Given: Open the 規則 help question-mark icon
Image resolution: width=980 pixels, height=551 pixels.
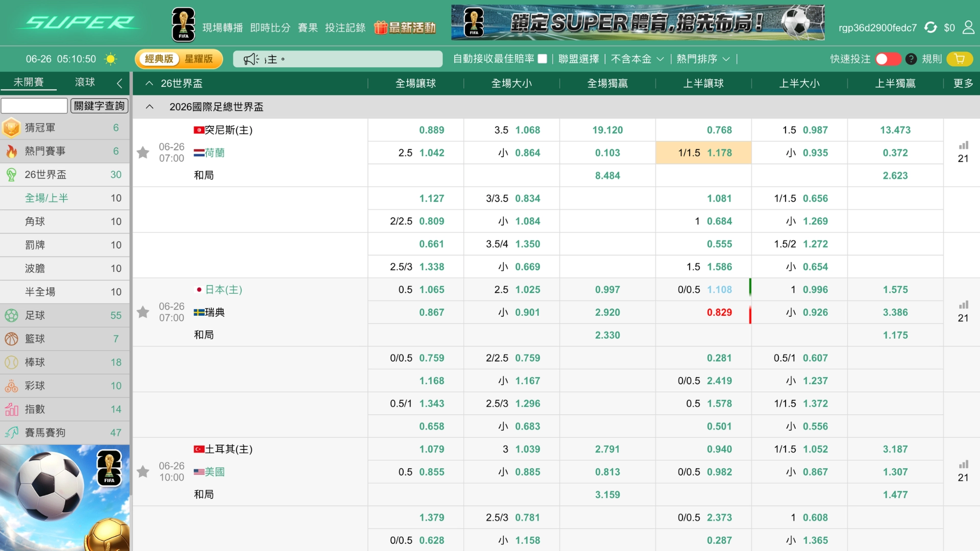Looking at the screenshot, I should tap(911, 59).
